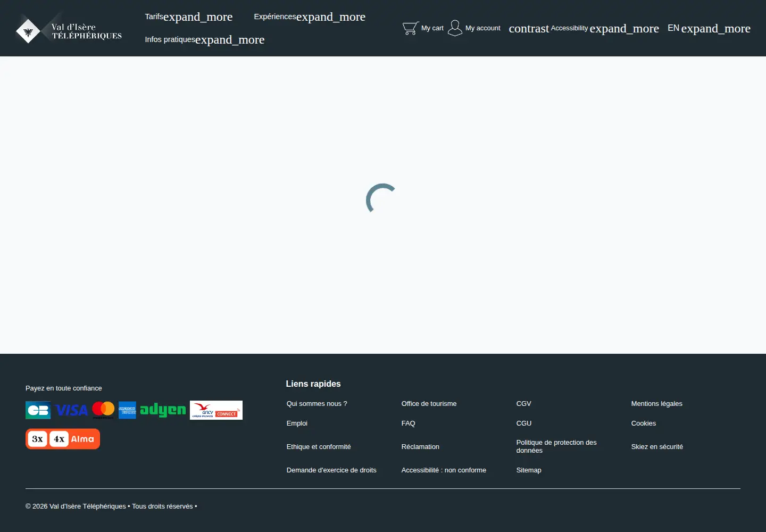
Task: Click the Adyen payment logo
Action: [x=163, y=410]
